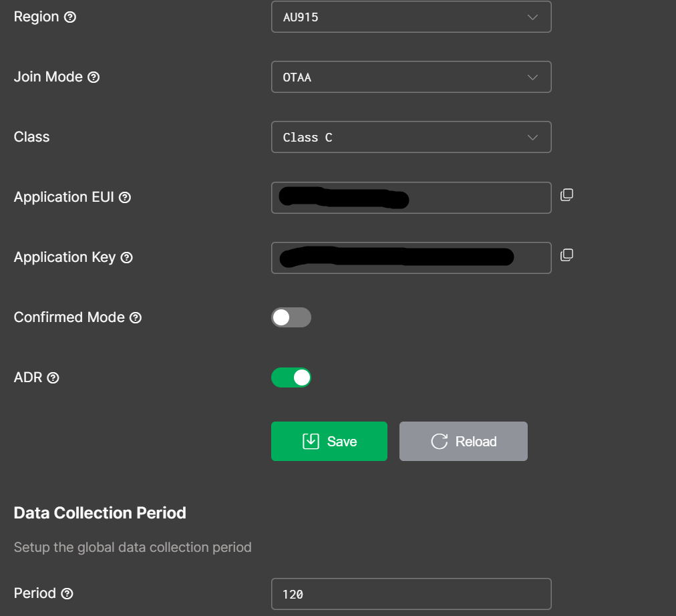Click the Data Collection Period heading
This screenshot has height=616, width=676.
coord(100,513)
